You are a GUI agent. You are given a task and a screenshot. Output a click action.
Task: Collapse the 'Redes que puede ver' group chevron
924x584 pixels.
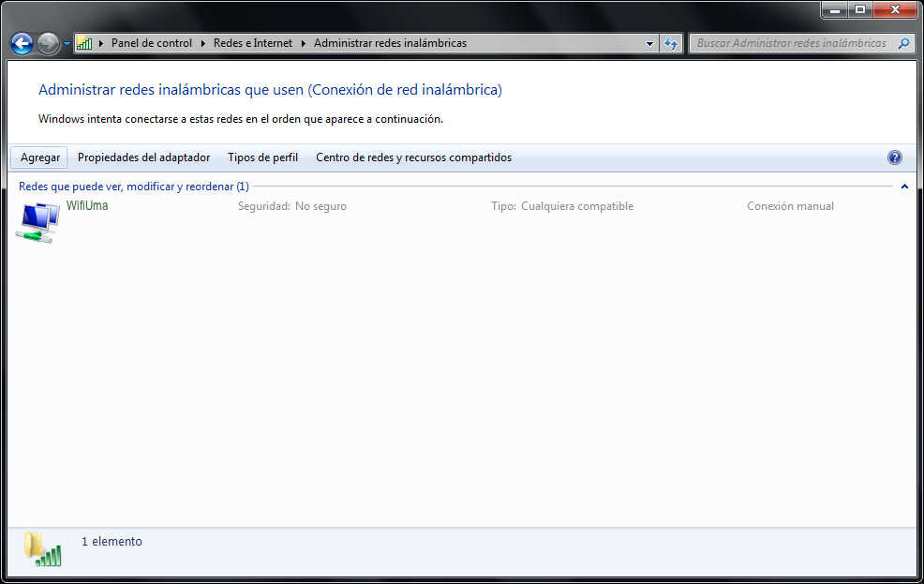click(x=904, y=187)
